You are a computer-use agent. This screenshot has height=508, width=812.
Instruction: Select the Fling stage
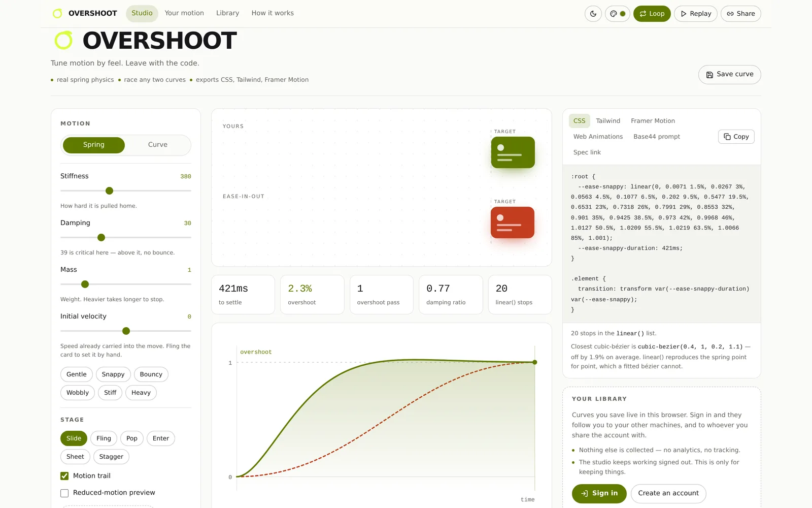104,438
